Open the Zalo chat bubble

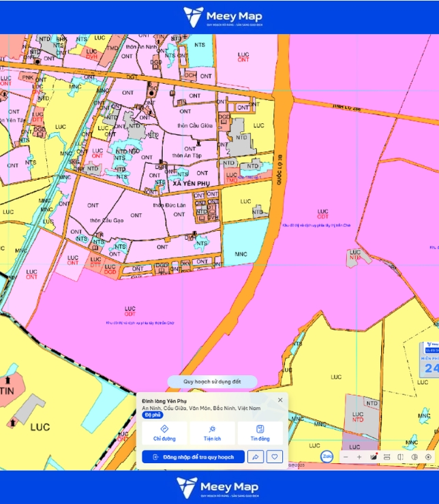327,456
